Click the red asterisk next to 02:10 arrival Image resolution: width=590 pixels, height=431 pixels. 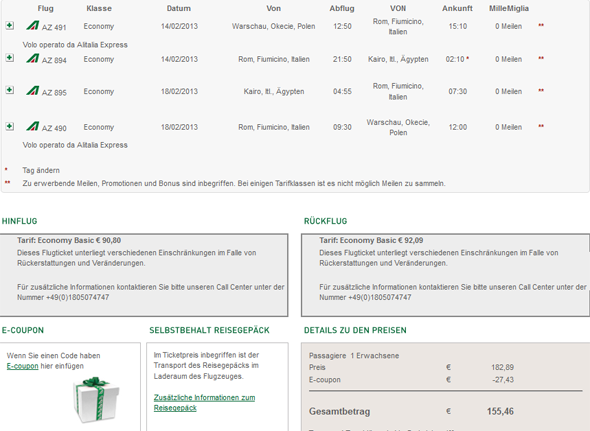click(468, 58)
